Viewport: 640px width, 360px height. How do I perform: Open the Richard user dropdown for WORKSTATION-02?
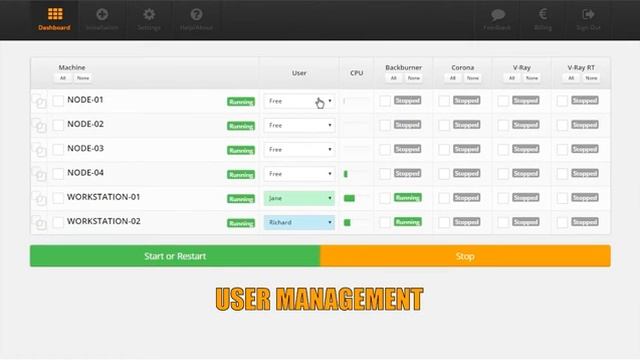299,222
